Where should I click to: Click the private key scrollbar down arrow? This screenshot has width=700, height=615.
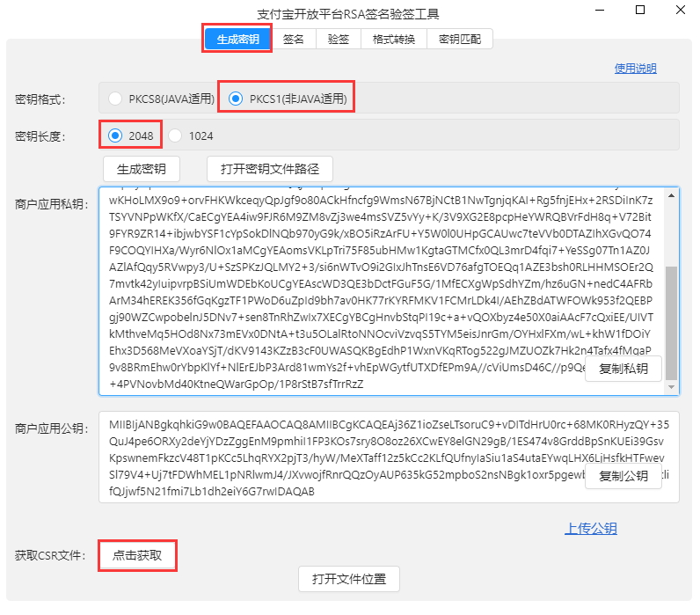pyautogui.click(x=672, y=387)
